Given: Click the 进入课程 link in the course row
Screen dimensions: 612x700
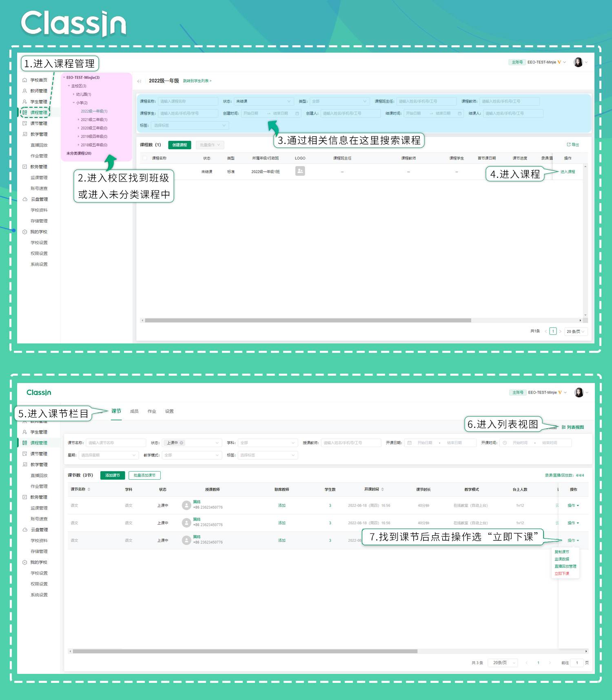Looking at the screenshot, I should pos(568,172).
